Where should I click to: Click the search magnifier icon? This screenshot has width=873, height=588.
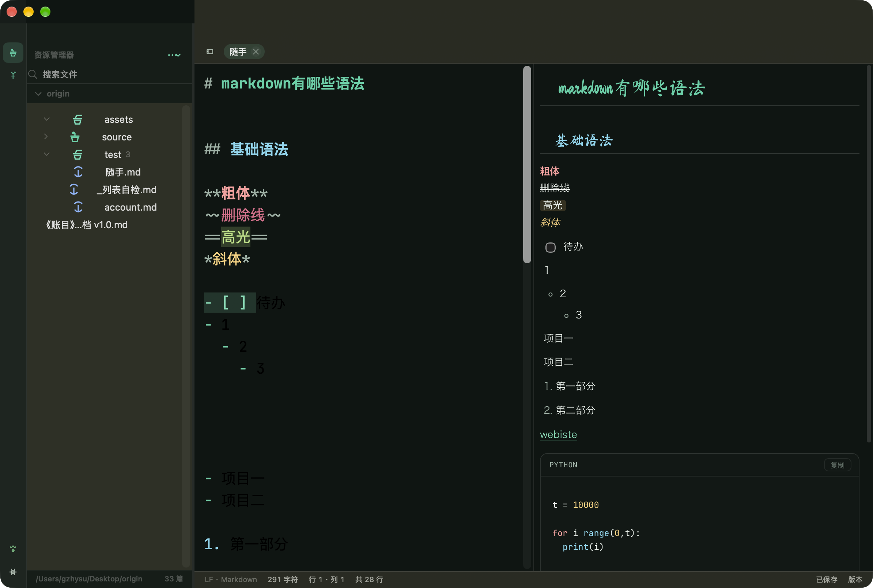click(x=33, y=74)
